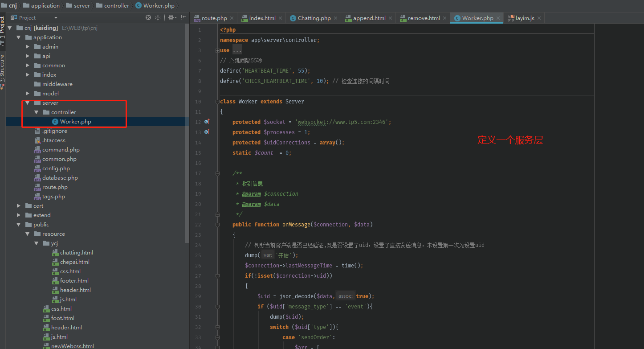Close the layim.js tab
Viewport: 644px width, 349px height.
point(539,18)
